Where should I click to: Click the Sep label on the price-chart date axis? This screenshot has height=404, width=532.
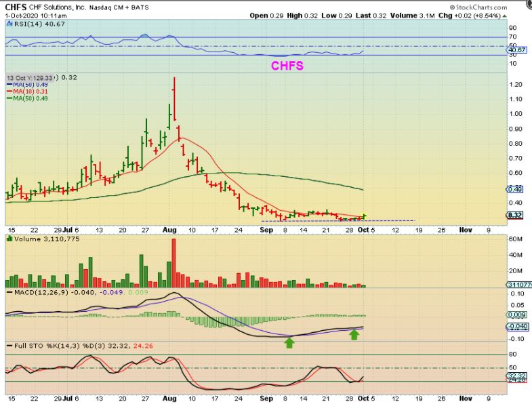[266, 230]
